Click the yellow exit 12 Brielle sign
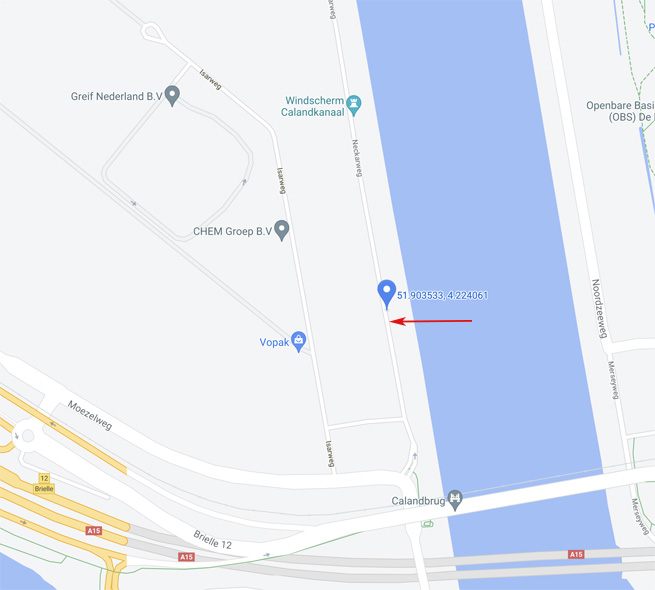655x590 pixels. [44, 483]
